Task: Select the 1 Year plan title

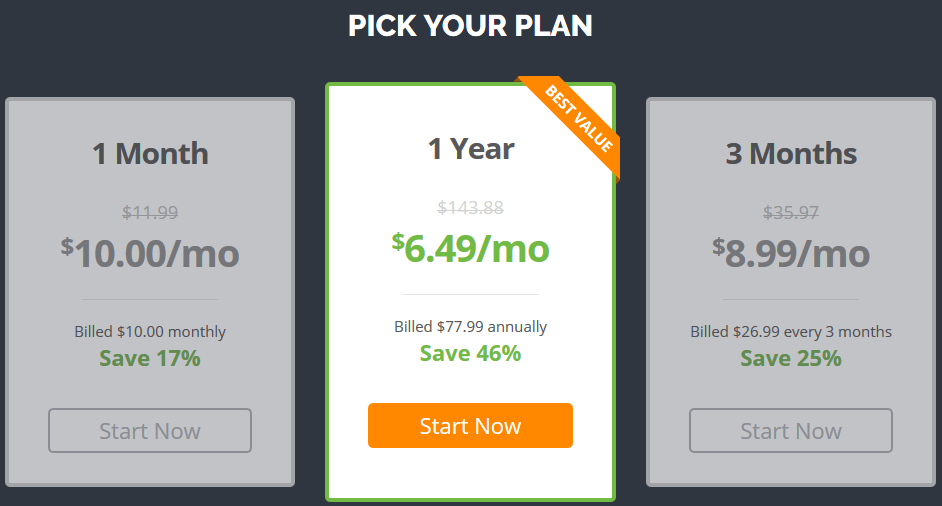Action: (x=470, y=148)
